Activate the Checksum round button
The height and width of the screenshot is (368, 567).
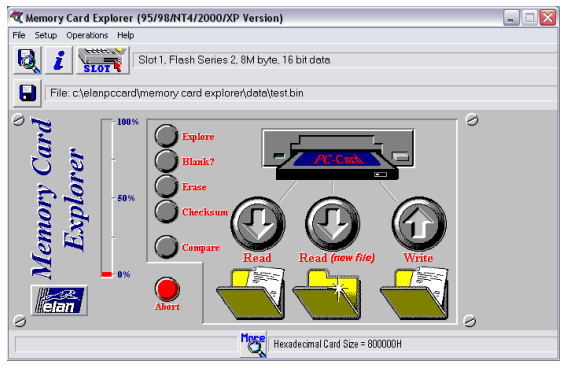click(166, 211)
